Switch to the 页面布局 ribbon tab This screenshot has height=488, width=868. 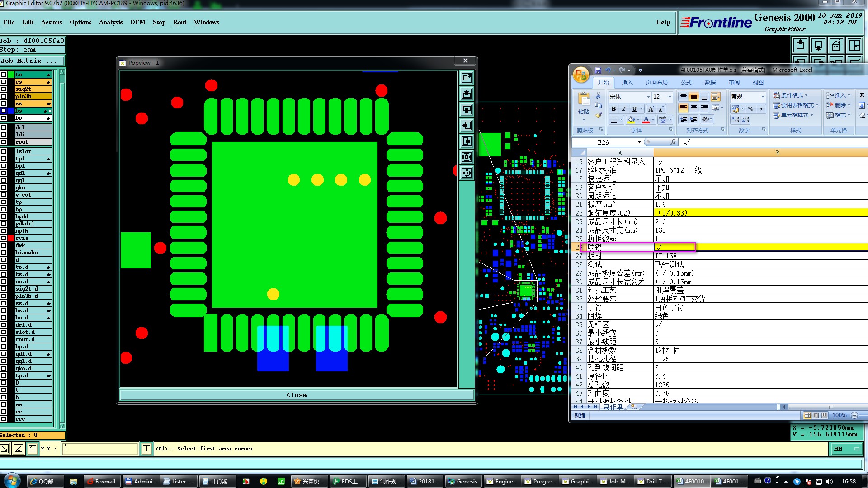click(656, 82)
